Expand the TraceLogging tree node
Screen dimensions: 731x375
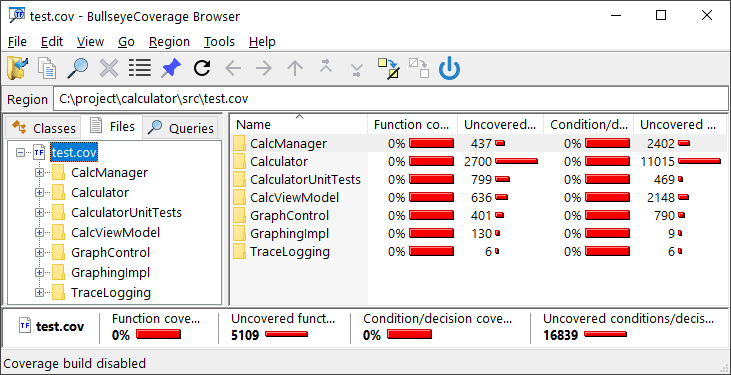39,292
